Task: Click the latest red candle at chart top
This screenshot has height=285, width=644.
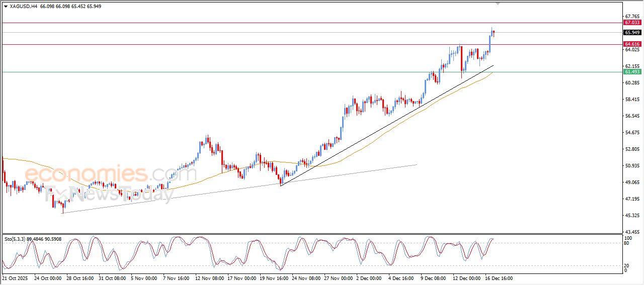Action: [494, 33]
